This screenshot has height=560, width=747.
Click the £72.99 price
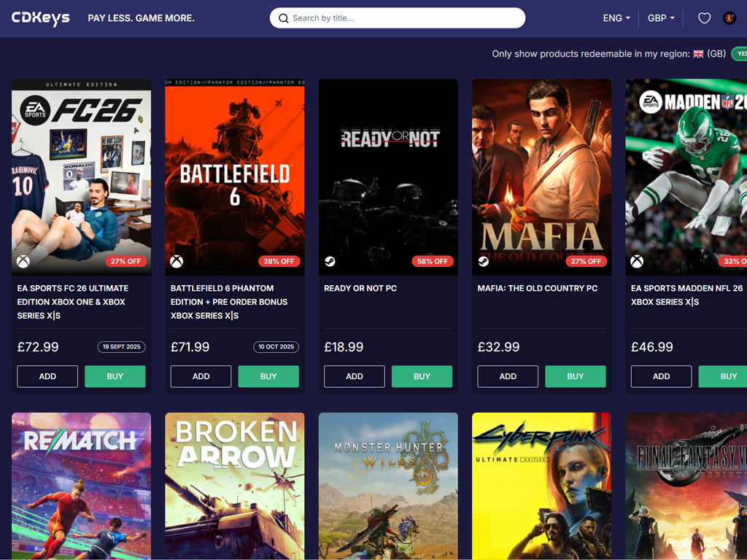[x=38, y=346]
